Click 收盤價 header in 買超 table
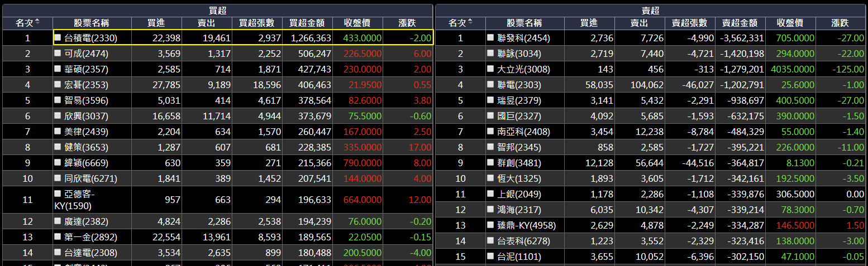Viewport: 868px width, 266px height. [x=357, y=23]
